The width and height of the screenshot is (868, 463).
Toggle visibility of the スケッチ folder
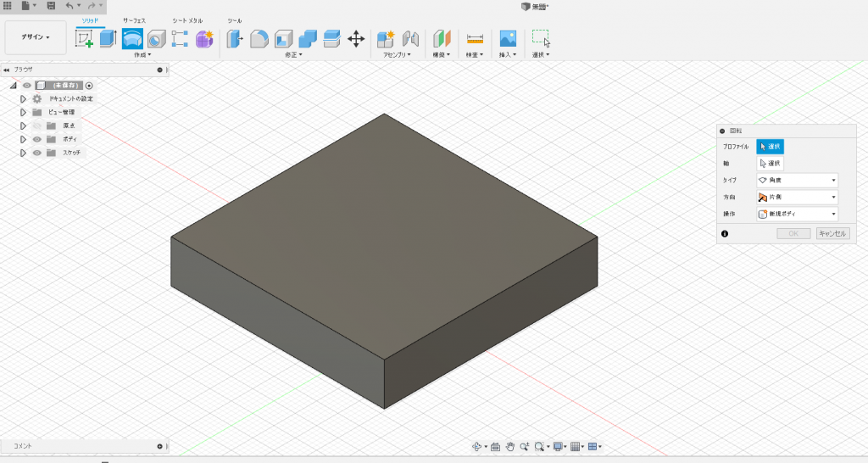[x=37, y=153]
